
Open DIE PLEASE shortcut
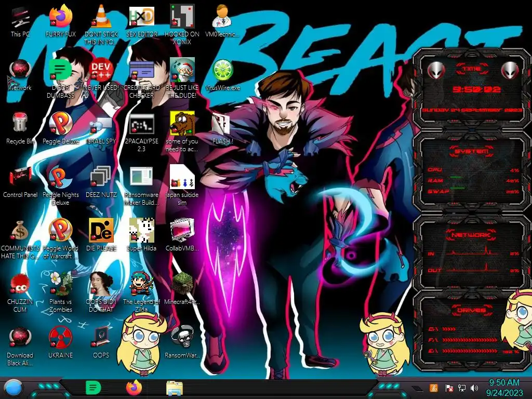(x=101, y=236)
